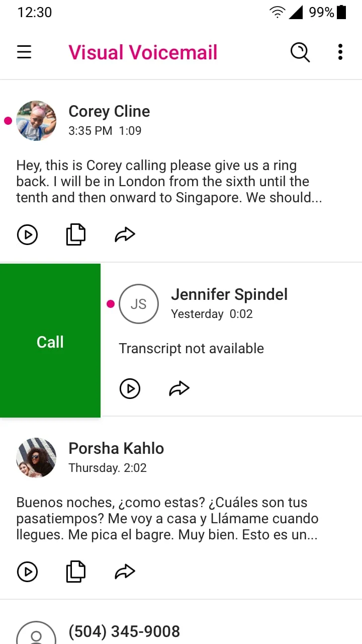Screen dimensions: 362x644
Task: Open the three-dot overflow menu
Action: tap(340, 52)
